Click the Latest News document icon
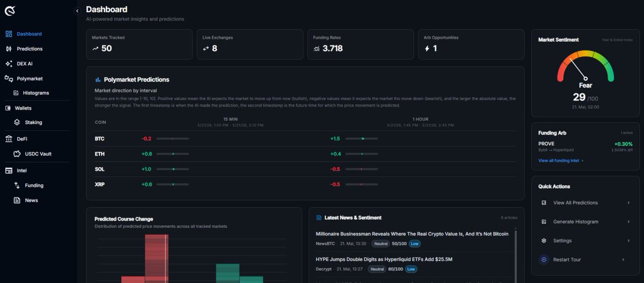The height and width of the screenshot is (283, 644). click(319, 218)
